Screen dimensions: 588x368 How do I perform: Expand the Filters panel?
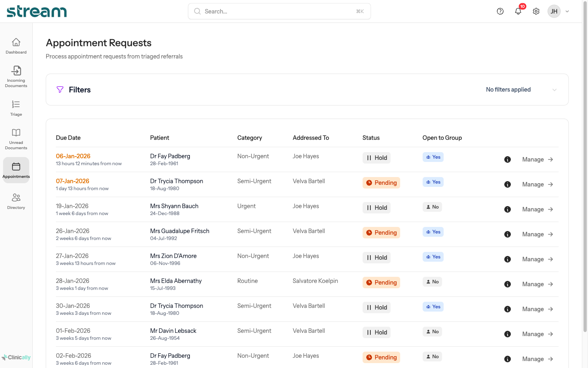(80, 90)
